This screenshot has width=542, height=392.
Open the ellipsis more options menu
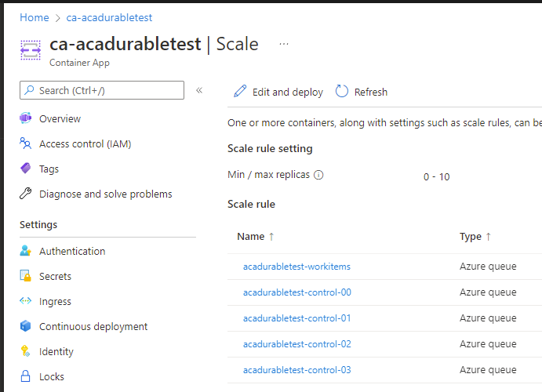pos(284,44)
